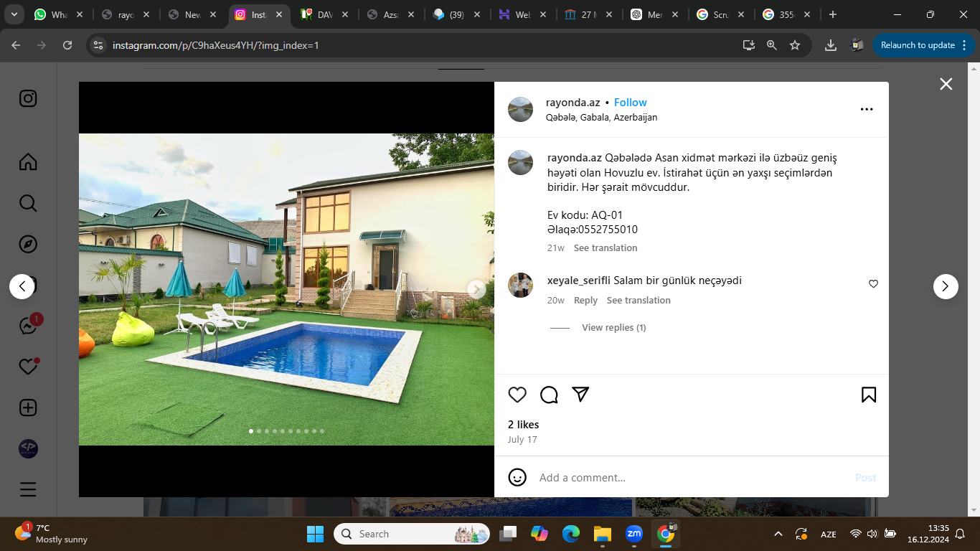980x551 pixels.
Task: Save the post with the bookmark icon
Action: click(868, 395)
